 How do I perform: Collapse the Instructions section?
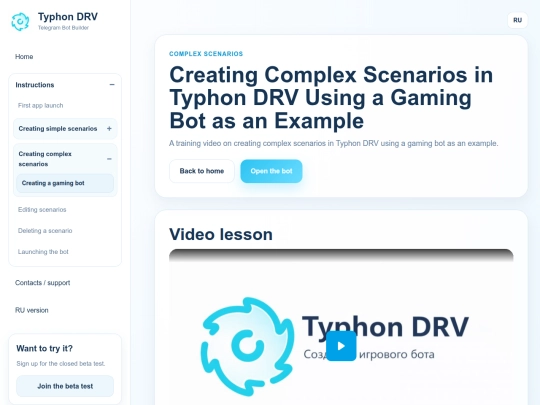(112, 85)
